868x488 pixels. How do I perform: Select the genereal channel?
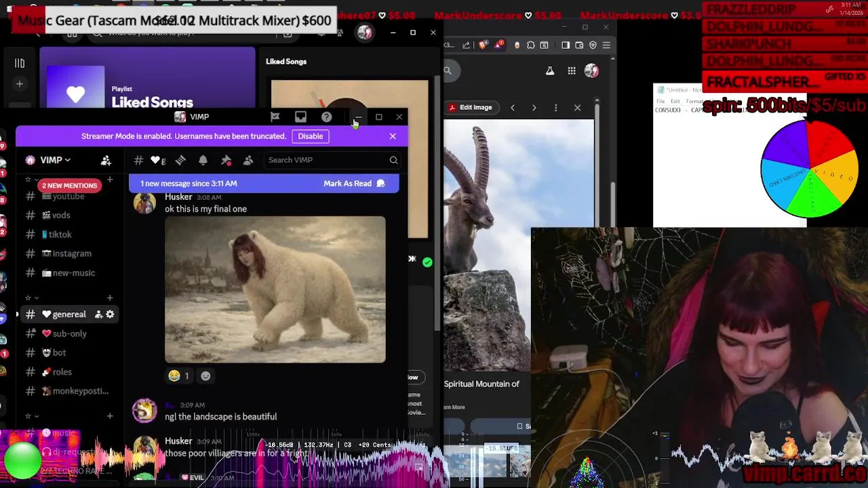coord(68,314)
